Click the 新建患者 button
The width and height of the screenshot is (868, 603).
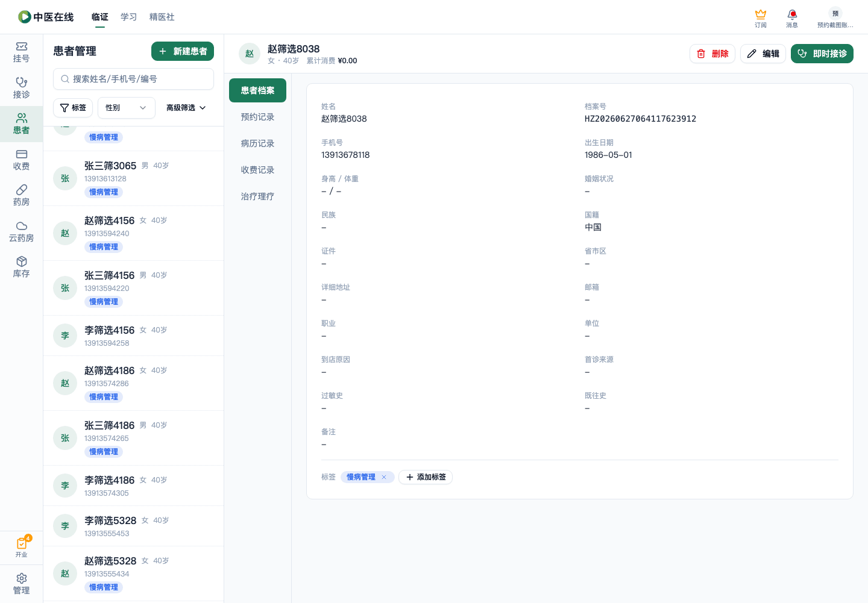[183, 51]
